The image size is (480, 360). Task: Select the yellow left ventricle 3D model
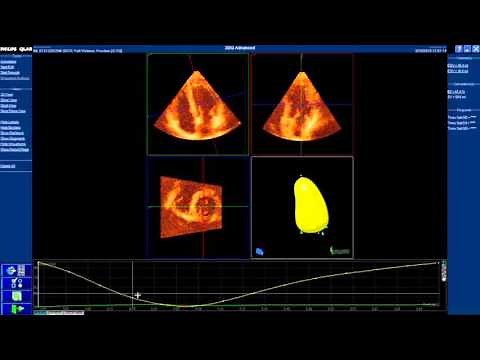click(311, 205)
